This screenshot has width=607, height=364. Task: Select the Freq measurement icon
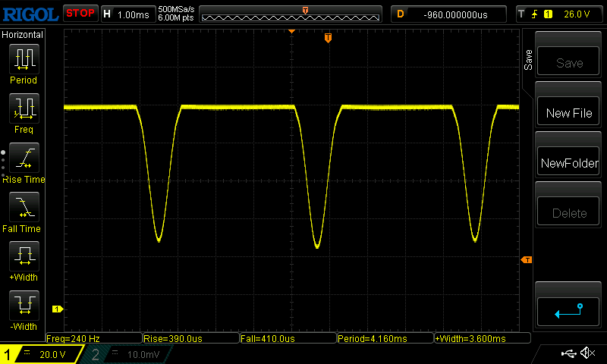(24, 108)
